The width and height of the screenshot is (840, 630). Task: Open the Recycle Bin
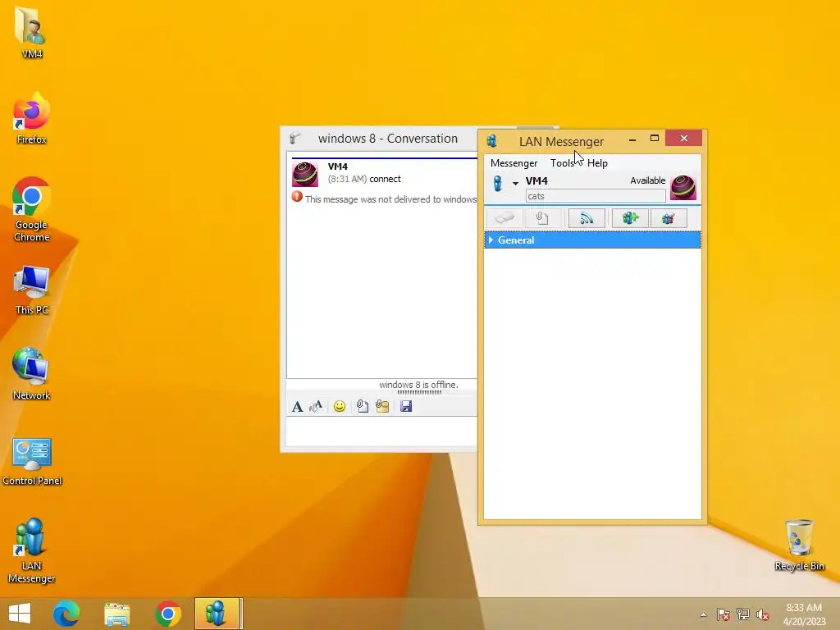[799, 546]
